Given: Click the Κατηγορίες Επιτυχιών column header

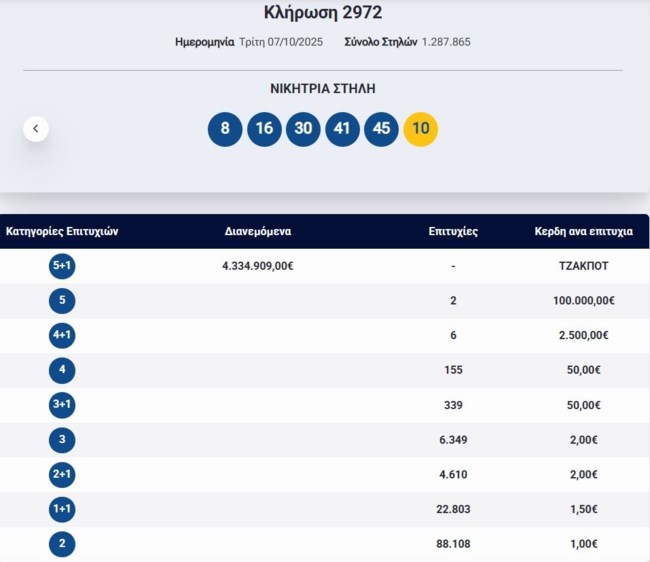Looking at the screenshot, I should pos(62,231).
